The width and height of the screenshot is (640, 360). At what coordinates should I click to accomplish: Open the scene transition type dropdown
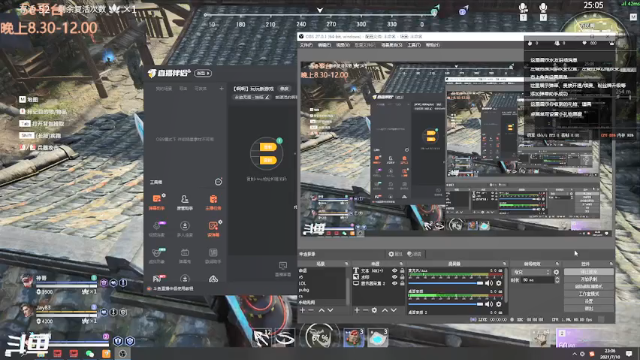[532, 272]
